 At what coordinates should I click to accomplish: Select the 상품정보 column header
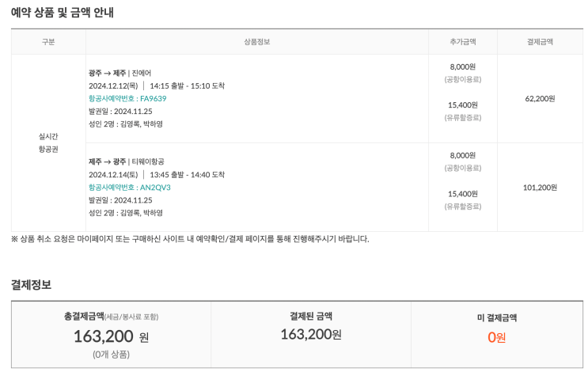point(257,42)
